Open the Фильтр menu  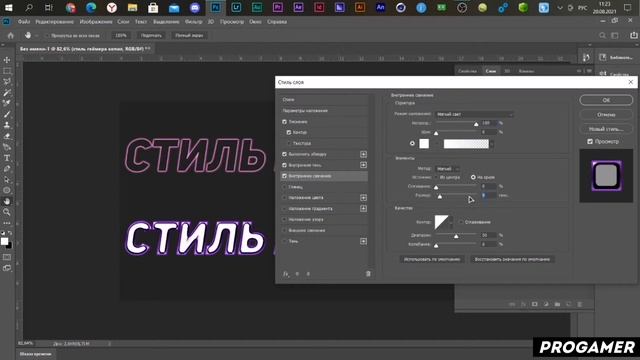click(x=193, y=22)
